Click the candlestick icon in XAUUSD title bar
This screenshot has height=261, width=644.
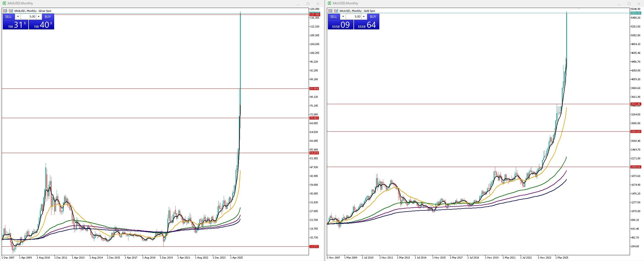coord(329,3)
